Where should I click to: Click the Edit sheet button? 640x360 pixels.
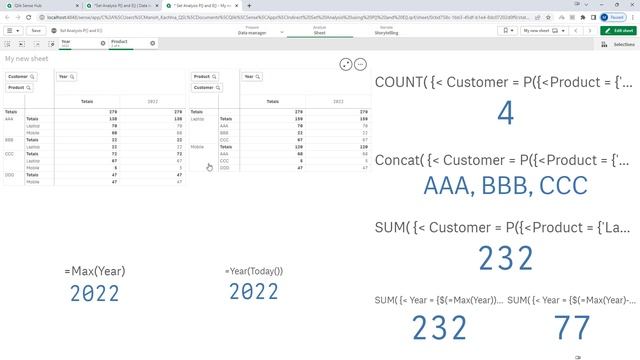click(x=618, y=31)
